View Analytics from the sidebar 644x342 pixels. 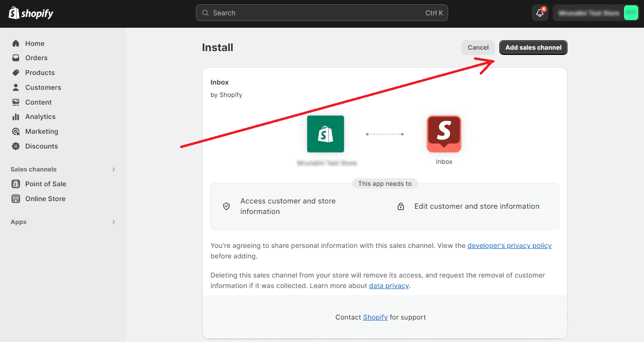(x=39, y=117)
